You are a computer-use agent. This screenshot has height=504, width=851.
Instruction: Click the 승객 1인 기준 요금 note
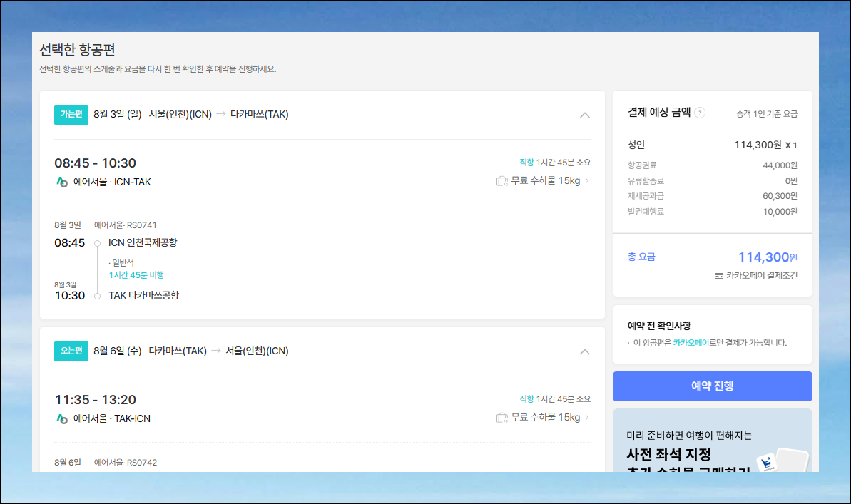(767, 114)
